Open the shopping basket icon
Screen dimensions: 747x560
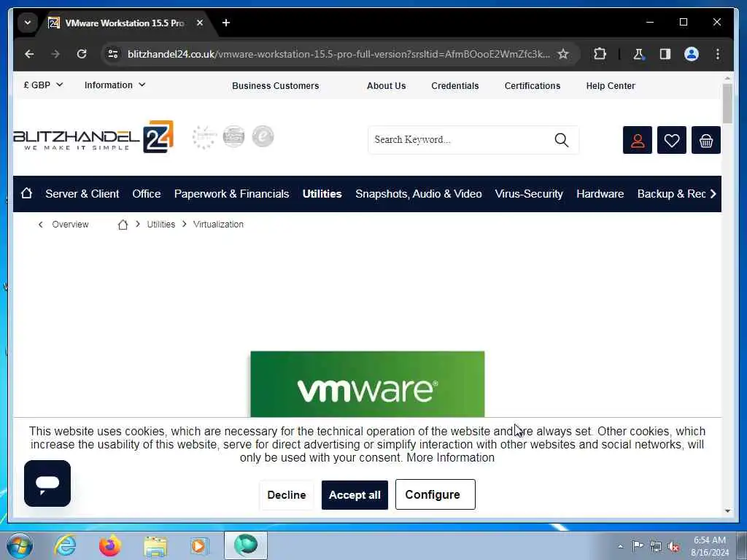(706, 140)
